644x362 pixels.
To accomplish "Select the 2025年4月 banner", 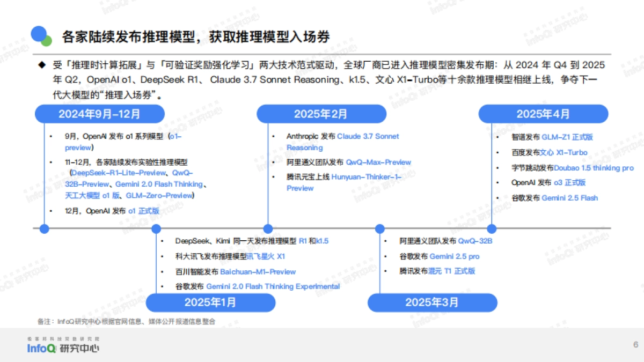I will pos(543,114).
